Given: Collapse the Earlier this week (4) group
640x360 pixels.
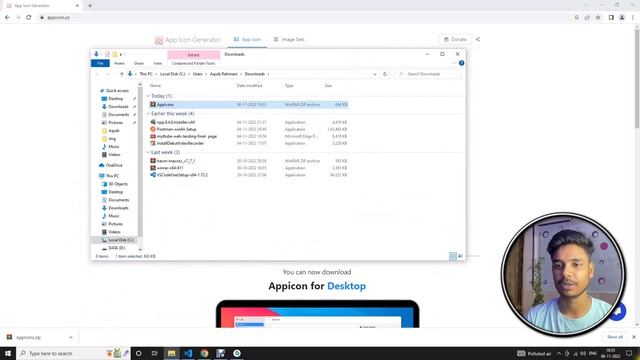Looking at the screenshot, I should pyautogui.click(x=148, y=114).
